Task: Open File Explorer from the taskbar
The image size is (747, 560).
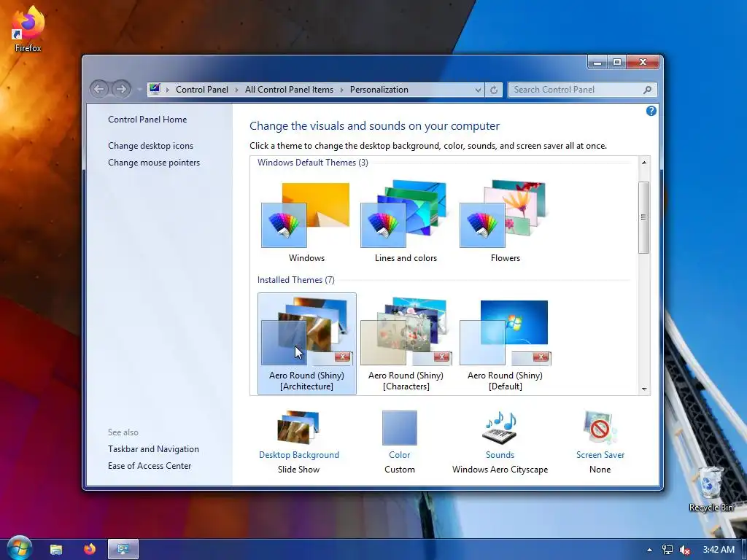Action: pyautogui.click(x=56, y=549)
